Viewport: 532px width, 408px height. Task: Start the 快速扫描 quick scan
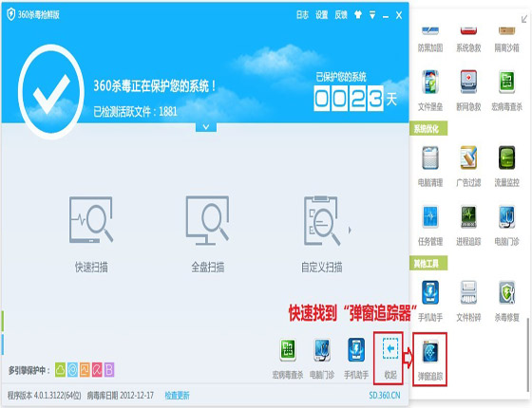click(x=91, y=233)
